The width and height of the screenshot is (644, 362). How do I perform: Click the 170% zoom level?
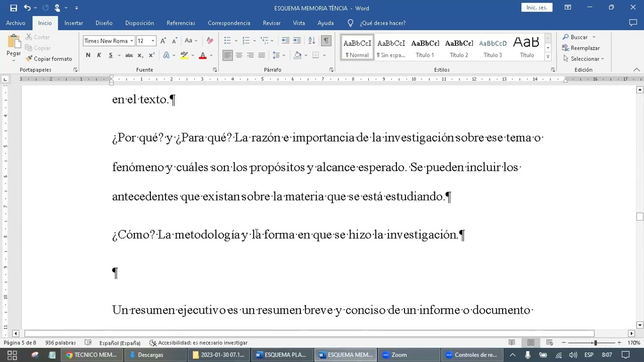(x=633, y=342)
